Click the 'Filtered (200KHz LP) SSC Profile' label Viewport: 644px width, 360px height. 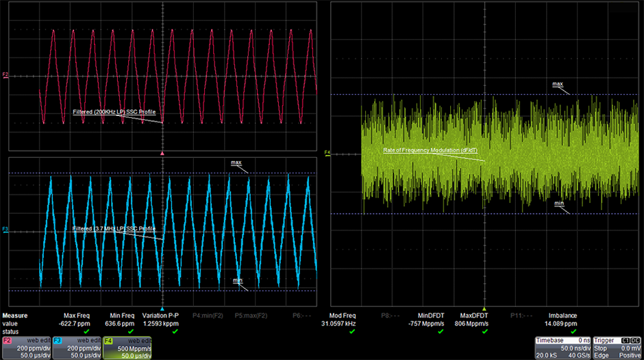(109, 112)
